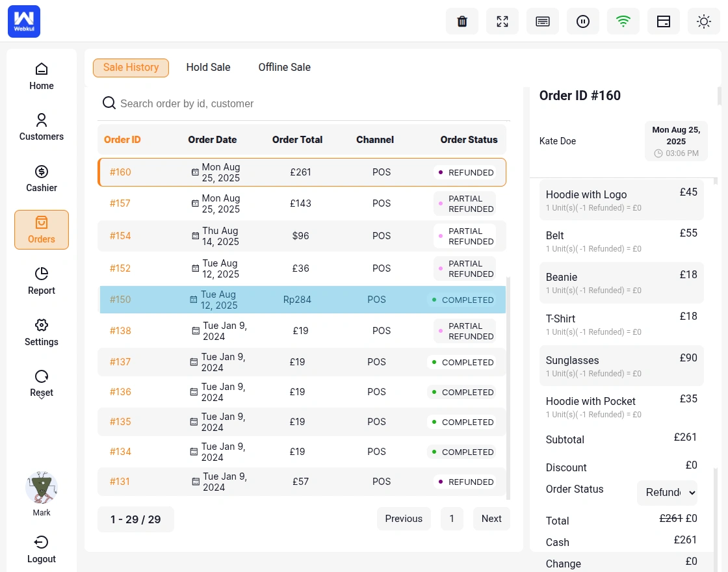
Task: Go to Report in the sidebar
Action: 42,281
